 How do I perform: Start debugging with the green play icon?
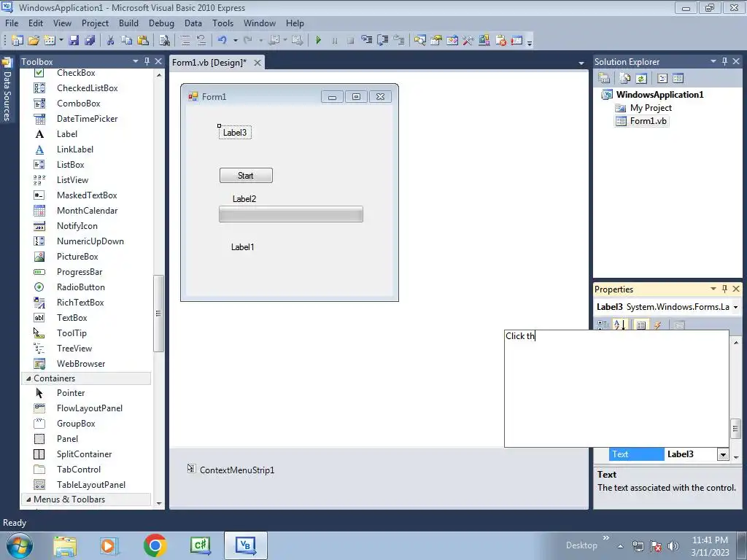(318, 41)
